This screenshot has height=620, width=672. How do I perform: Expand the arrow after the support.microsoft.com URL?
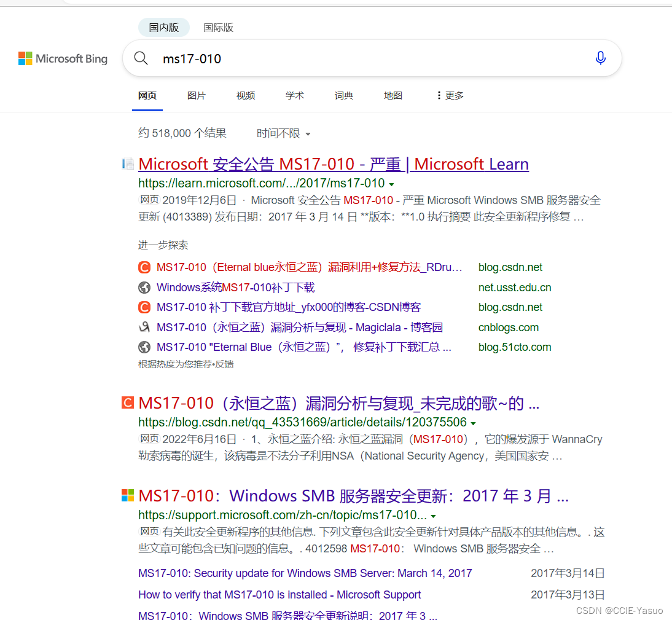point(433,516)
